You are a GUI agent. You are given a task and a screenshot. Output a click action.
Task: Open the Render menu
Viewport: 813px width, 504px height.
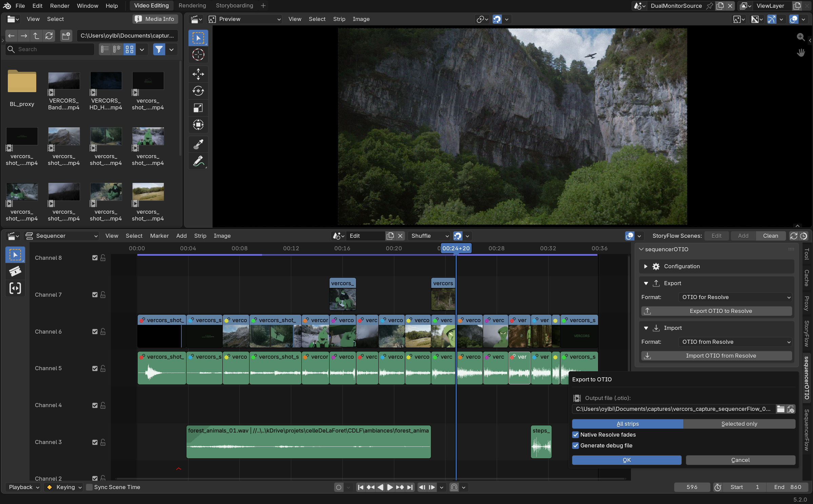[x=60, y=6]
